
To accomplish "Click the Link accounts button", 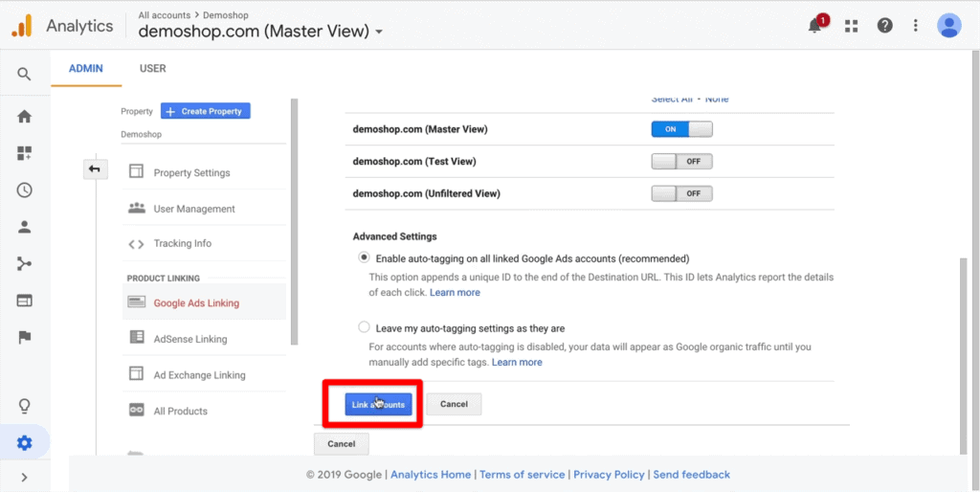I will [x=378, y=405].
